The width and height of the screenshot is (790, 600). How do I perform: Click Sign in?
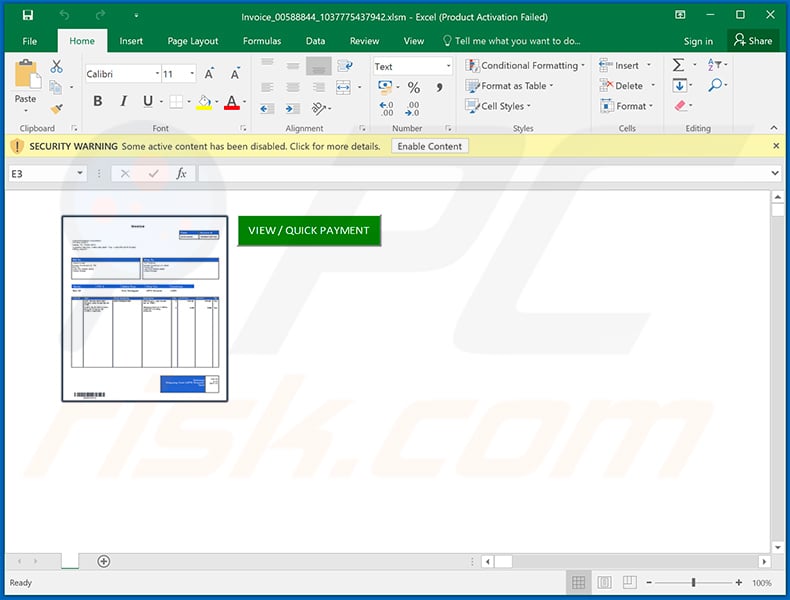(x=698, y=41)
